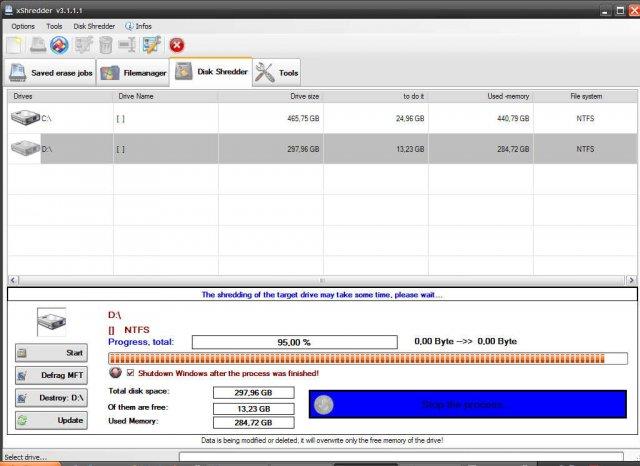Sort by the File system column header
The height and width of the screenshot is (466, 640).
[x=585, y=96]
